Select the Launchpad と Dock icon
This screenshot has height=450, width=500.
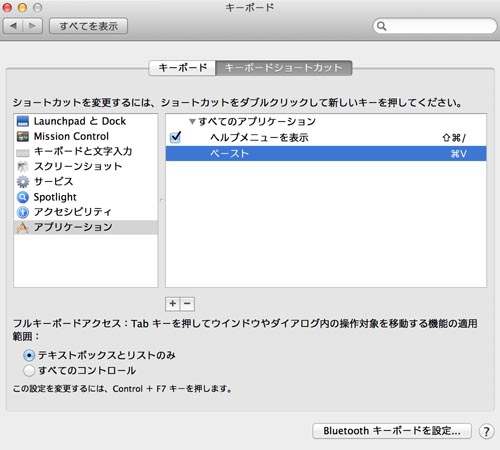click(23, 121)
